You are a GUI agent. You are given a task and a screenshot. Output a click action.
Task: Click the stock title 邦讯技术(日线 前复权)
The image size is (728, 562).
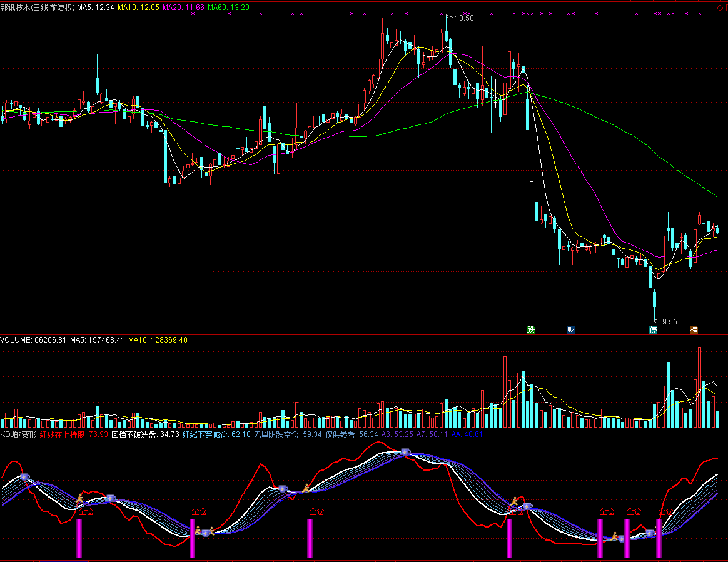pos(38,8)
